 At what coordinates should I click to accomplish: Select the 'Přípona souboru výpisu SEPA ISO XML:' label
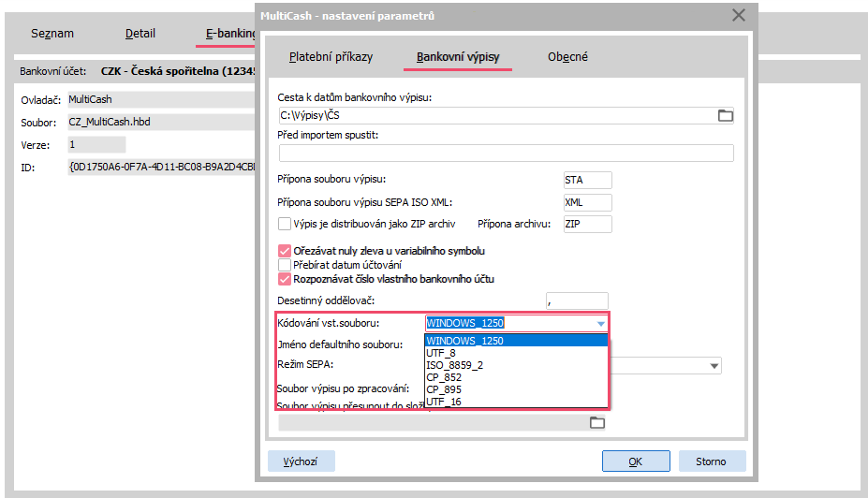(365, 202)
